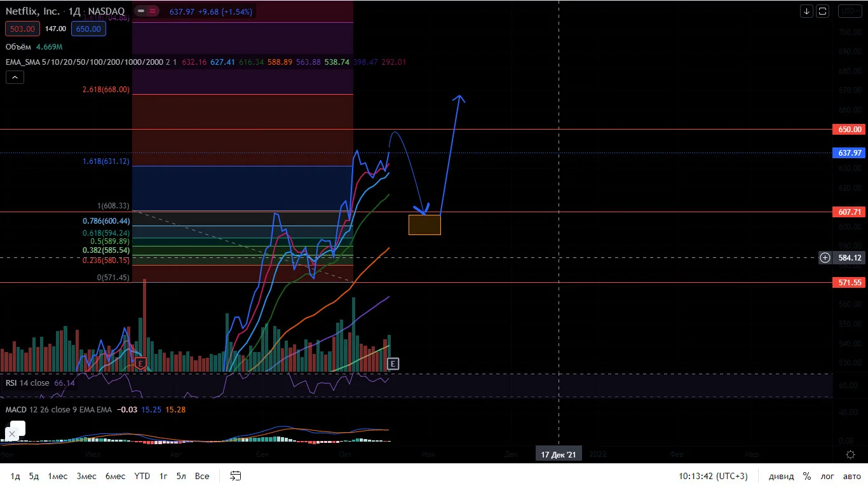The height and width of the screenshot is (488, 868).
Task: Select the orange target zone rectangle on chart
Action: pos(424,224)
